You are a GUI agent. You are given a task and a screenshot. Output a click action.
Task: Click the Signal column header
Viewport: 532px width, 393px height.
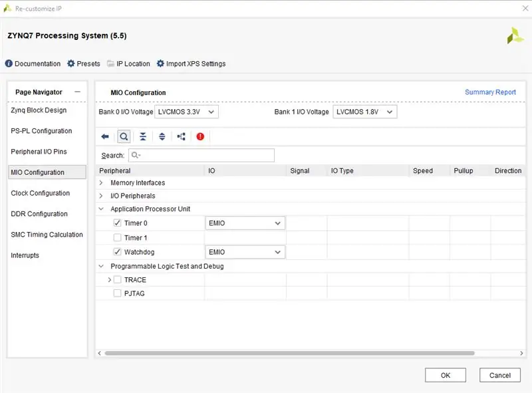[x=307, y=170]
